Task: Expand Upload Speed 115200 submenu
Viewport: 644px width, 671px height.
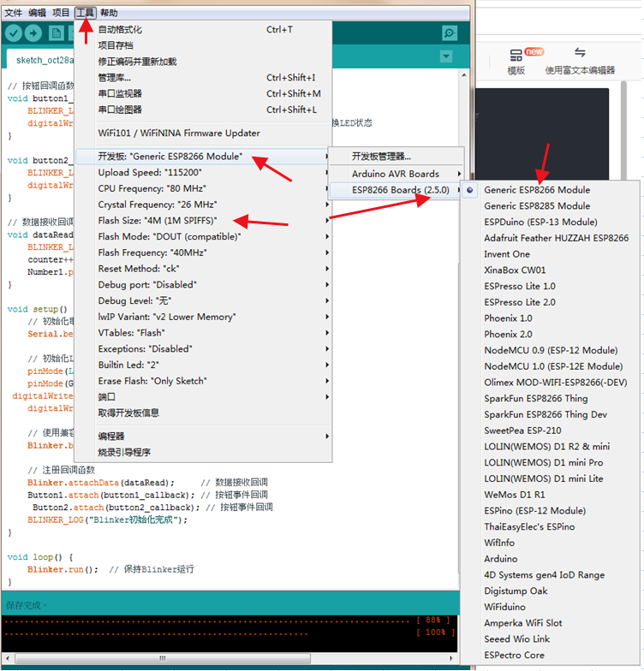Action: click(204, 173)
